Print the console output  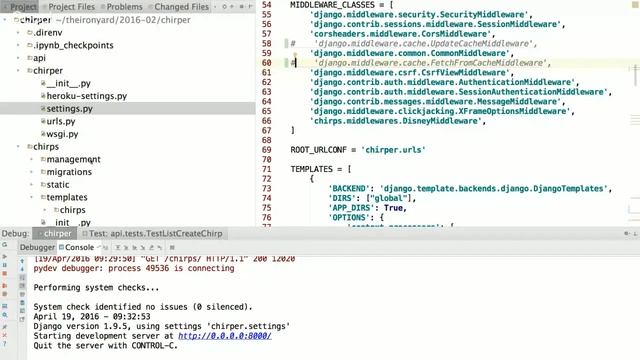(x=22, y=294)
